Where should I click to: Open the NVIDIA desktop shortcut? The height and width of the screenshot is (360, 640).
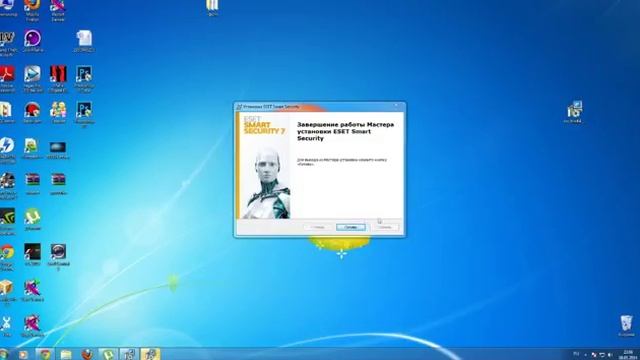(x=7, y=217)
